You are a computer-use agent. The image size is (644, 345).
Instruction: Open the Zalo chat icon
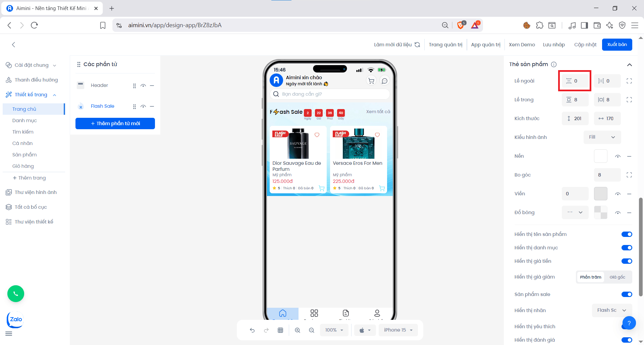15,319
